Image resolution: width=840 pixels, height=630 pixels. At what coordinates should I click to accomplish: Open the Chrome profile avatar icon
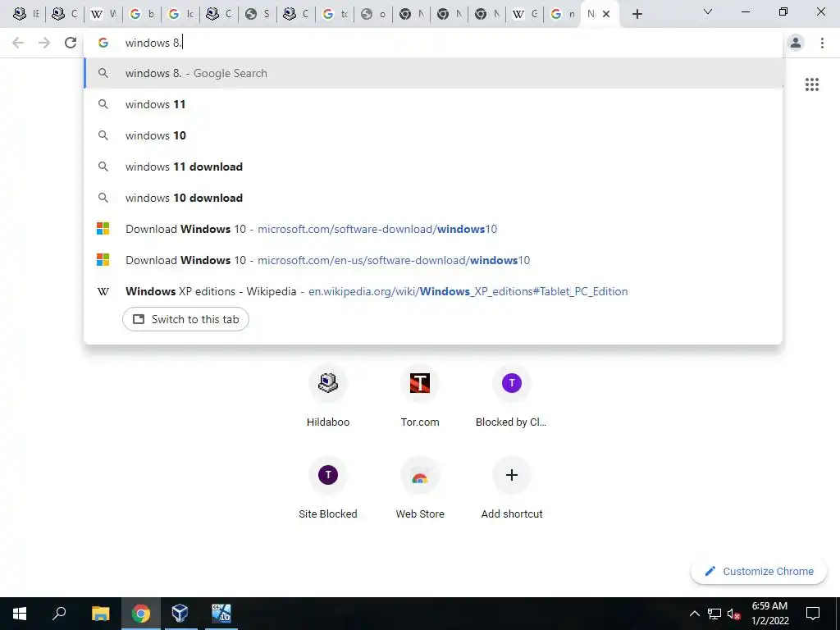(796, 43)
